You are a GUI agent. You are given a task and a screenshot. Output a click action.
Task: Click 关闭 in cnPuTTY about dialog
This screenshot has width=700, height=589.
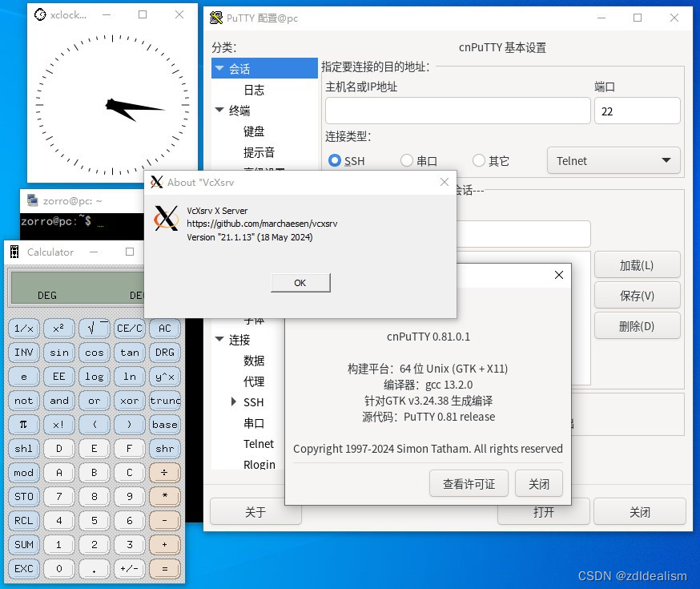539,483
